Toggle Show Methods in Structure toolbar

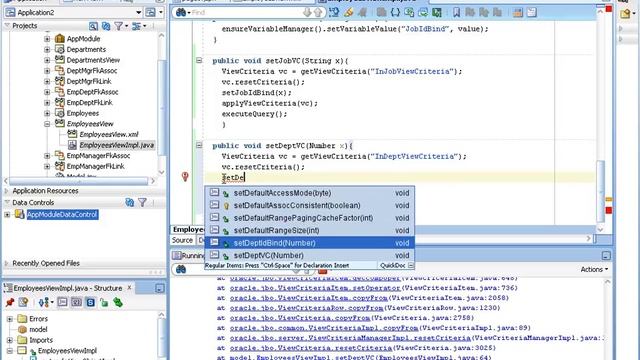click(62, 302)
